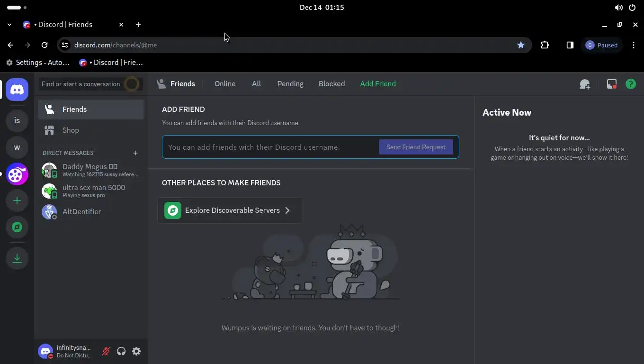Select the Add Friend tab

pos(378,84)
